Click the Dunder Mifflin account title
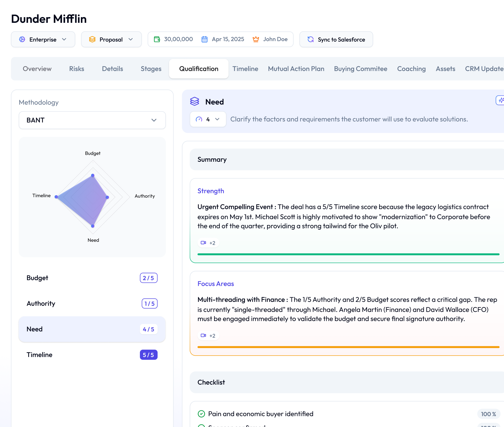Viewport: 504px width, 427px height. [x=49, y=19]
